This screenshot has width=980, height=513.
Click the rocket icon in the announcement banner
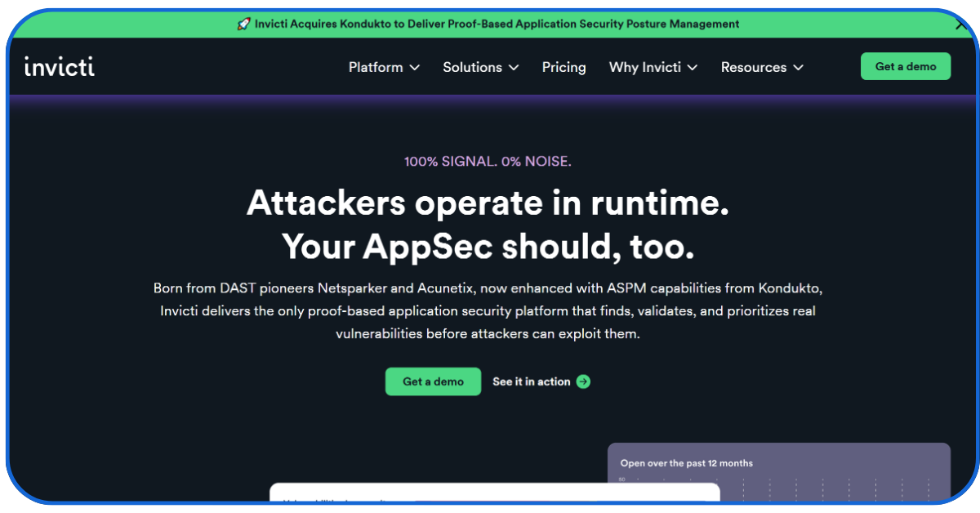[242, 24]
